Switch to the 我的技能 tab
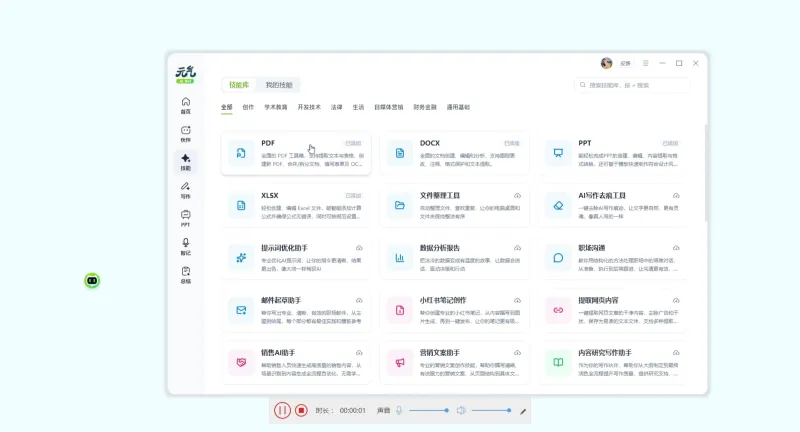 click(279, 85)
